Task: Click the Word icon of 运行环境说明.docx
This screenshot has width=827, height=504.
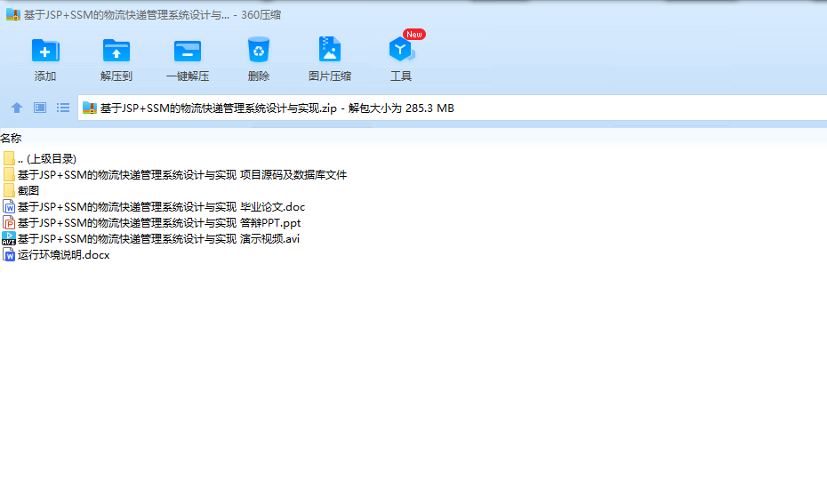Action: pos(9,254)
